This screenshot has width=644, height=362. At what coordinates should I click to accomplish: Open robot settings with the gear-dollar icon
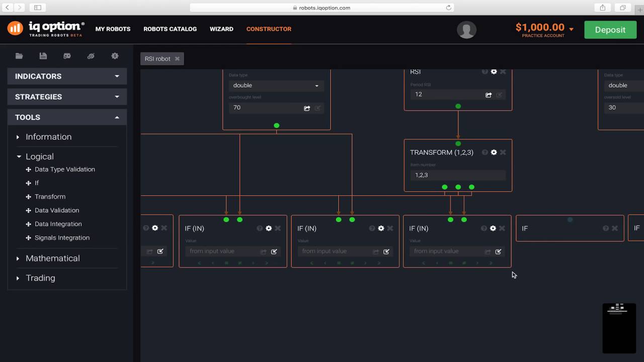(x=115, y=56)
